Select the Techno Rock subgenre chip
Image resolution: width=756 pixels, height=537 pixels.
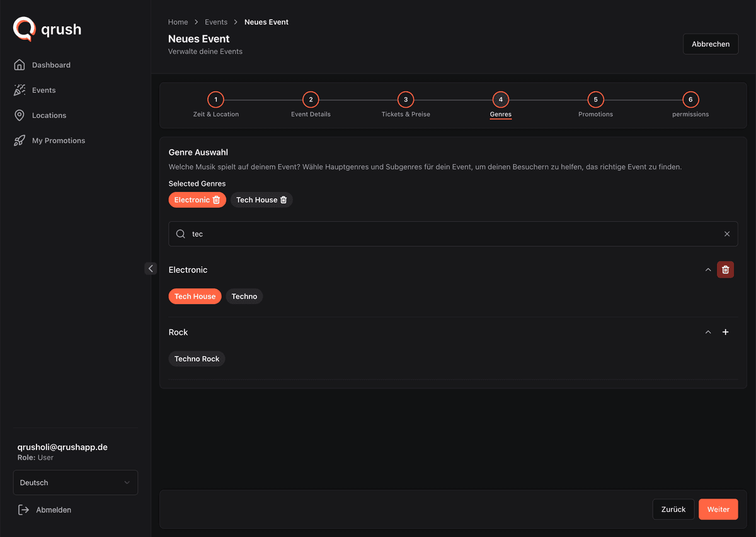click(197, 359)
